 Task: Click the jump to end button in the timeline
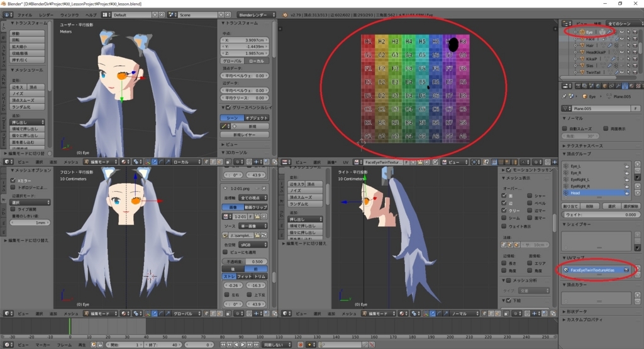pos(256,345)
